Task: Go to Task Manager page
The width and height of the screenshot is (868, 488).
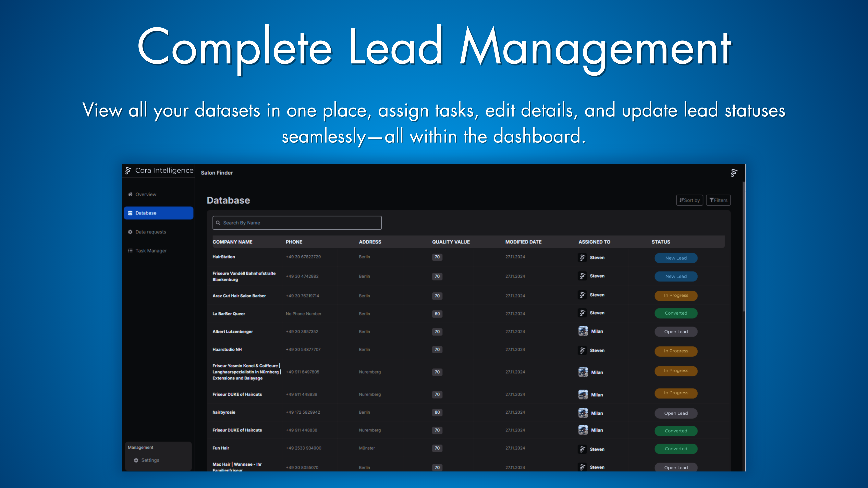Action: click(151, 251)
